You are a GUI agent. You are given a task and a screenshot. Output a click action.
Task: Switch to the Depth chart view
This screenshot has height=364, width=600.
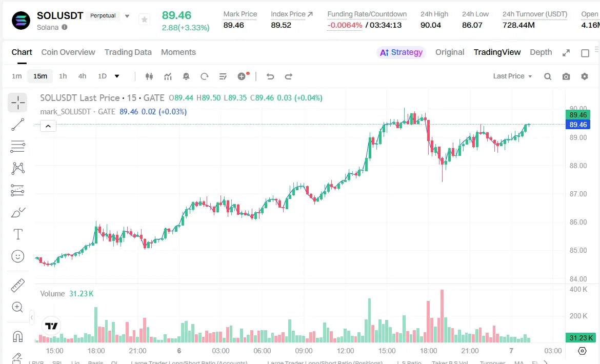pos(541,52)
